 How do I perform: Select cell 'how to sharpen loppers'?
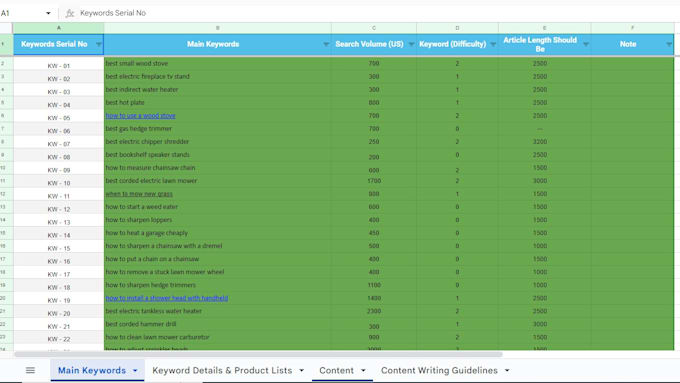coord(218,220)
